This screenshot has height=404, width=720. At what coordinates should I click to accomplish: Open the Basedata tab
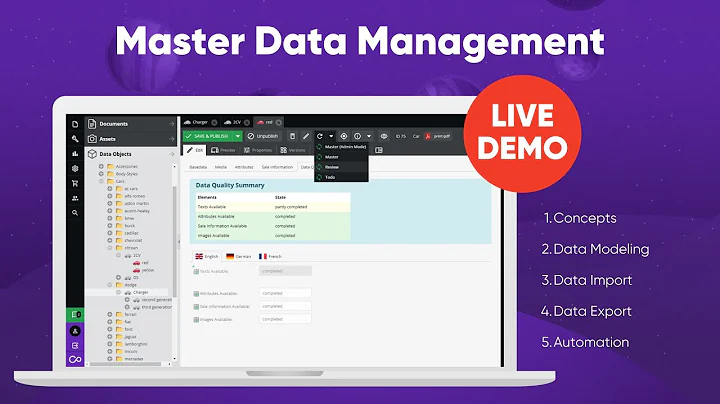(x=198, y=167)
